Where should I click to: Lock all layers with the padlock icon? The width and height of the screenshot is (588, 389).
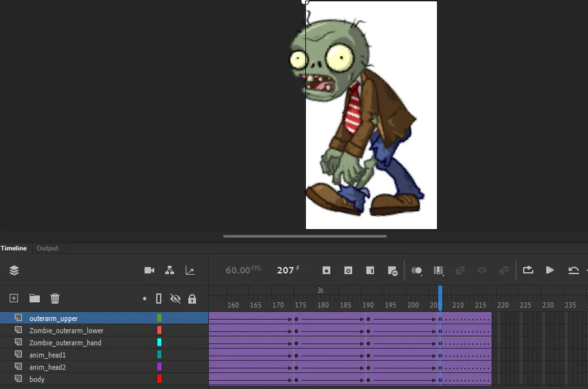pos(192,299)
